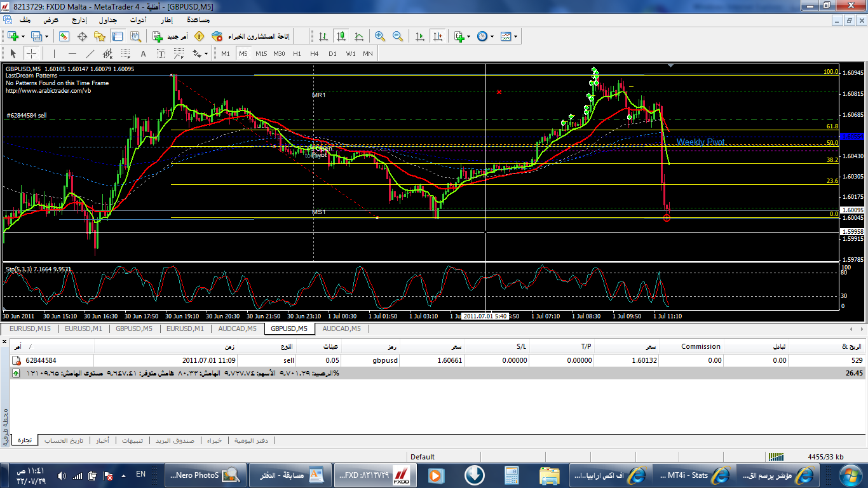Zoom in on the chart
The height and width of the screenshot is (488, 868).
coord(380,36)
